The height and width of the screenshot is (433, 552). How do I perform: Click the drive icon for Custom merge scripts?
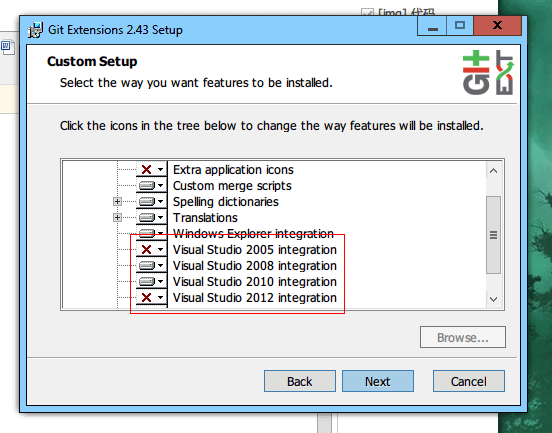point(147,186)
